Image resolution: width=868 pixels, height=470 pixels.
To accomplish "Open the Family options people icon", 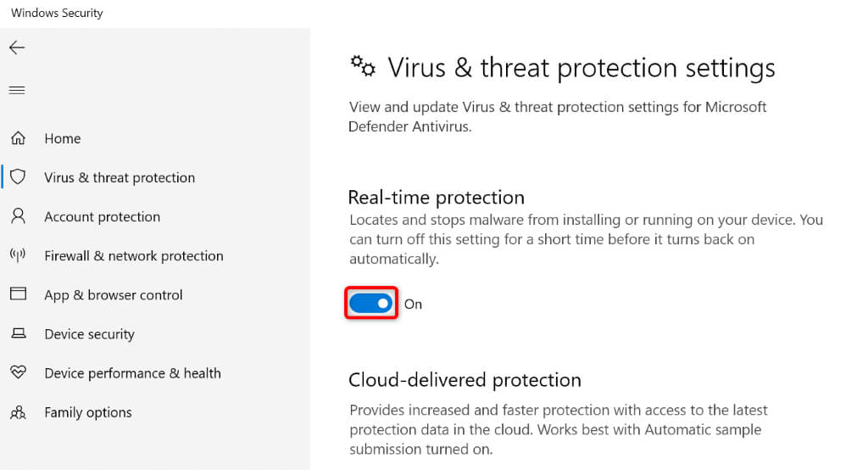I will click(18, 412).
